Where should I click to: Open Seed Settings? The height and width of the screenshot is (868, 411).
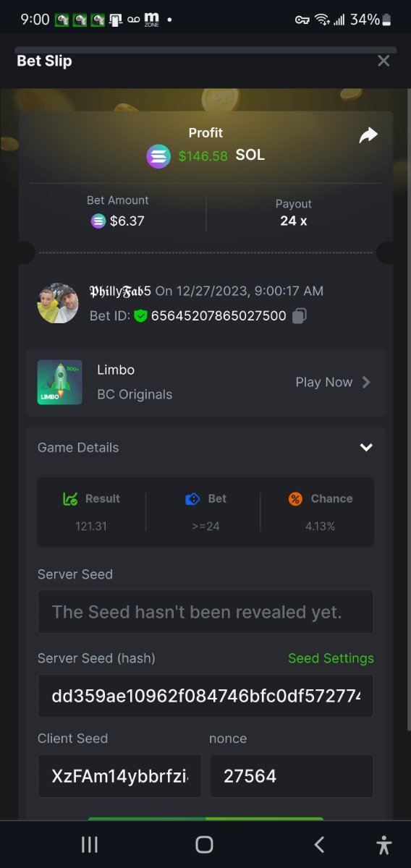click(331, 658)
